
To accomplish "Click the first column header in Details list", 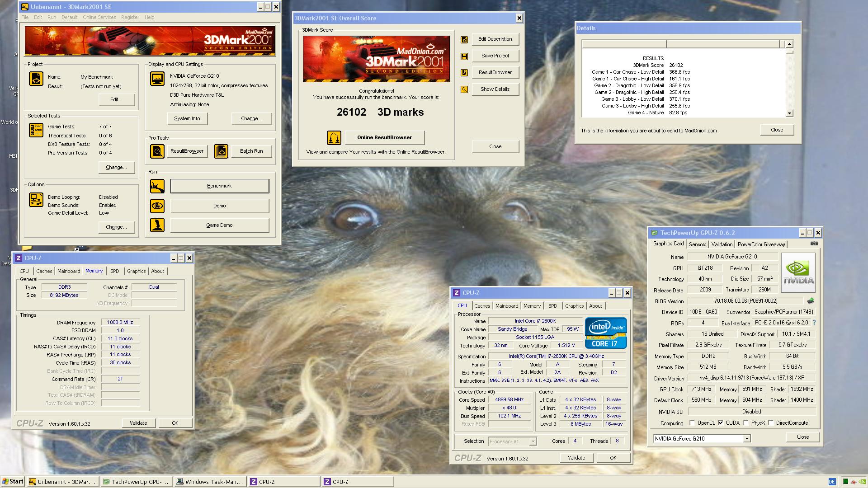I will tap(624, 44).
